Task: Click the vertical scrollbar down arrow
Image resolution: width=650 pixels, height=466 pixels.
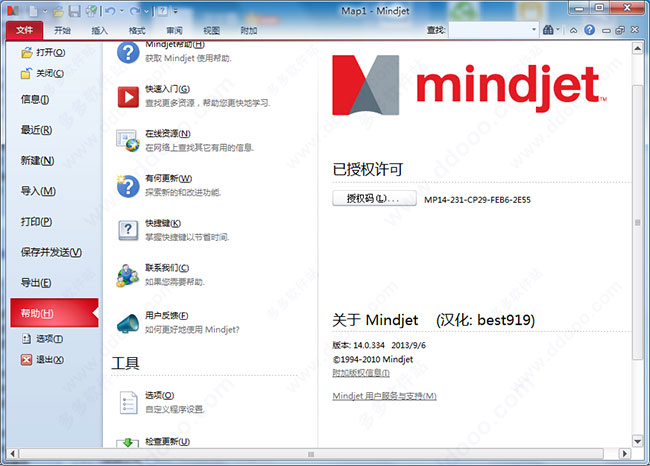Action: pyautogui.click(x=638, y=441)
